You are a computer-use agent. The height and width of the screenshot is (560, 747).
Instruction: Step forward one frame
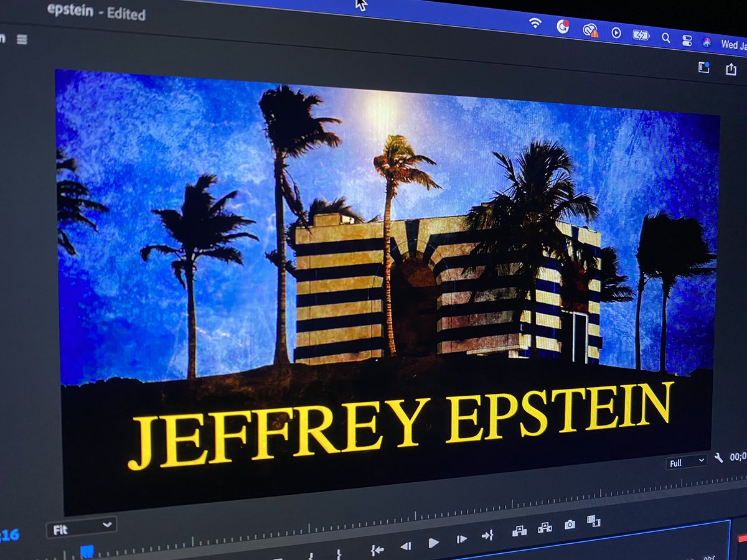click(461, 539)
